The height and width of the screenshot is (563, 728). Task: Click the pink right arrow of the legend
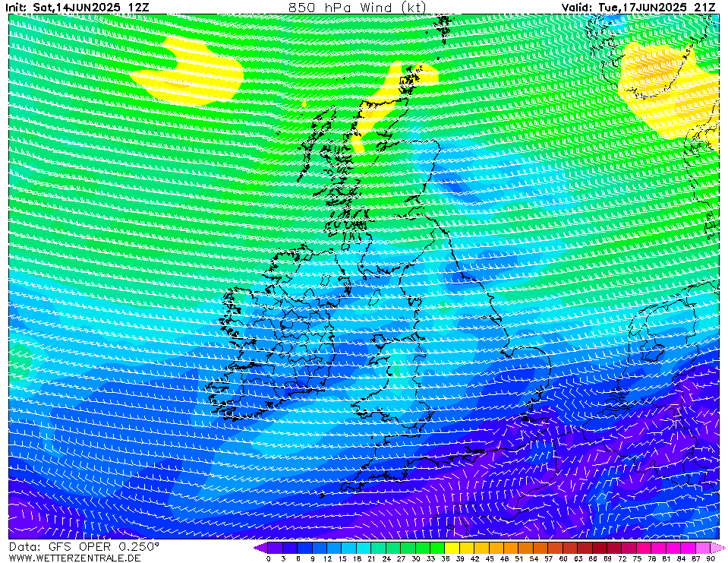tap(717, 548)
